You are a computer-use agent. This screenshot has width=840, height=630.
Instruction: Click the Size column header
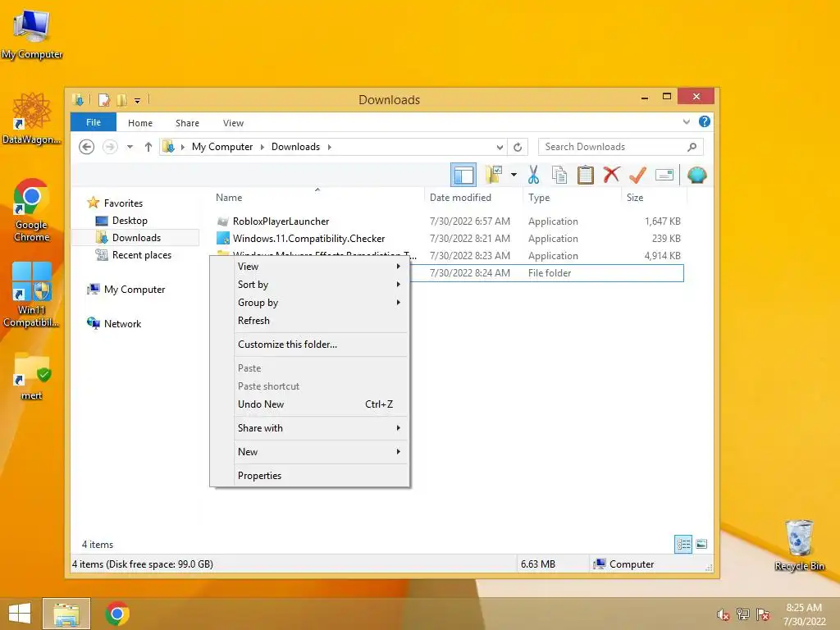click(x=654, y=198)
